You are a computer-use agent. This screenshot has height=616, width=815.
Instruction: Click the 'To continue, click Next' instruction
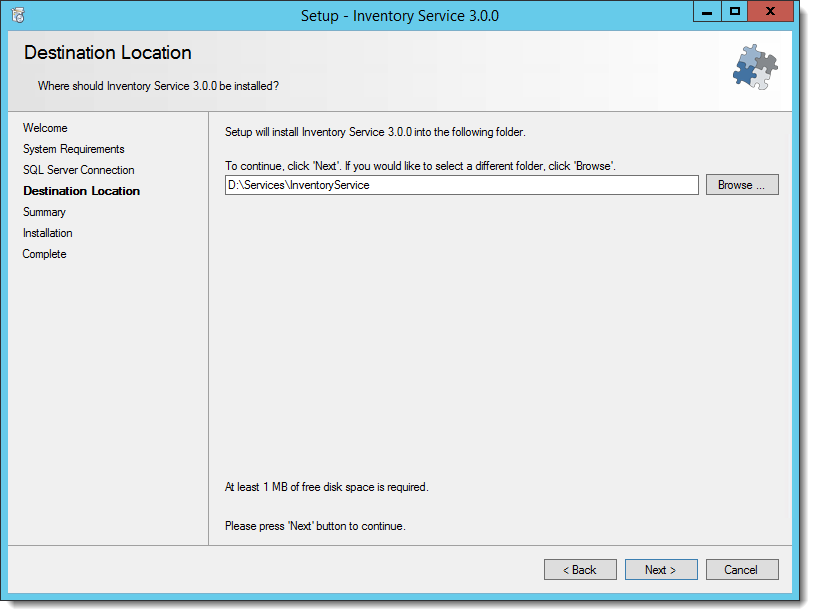[420, 166]
